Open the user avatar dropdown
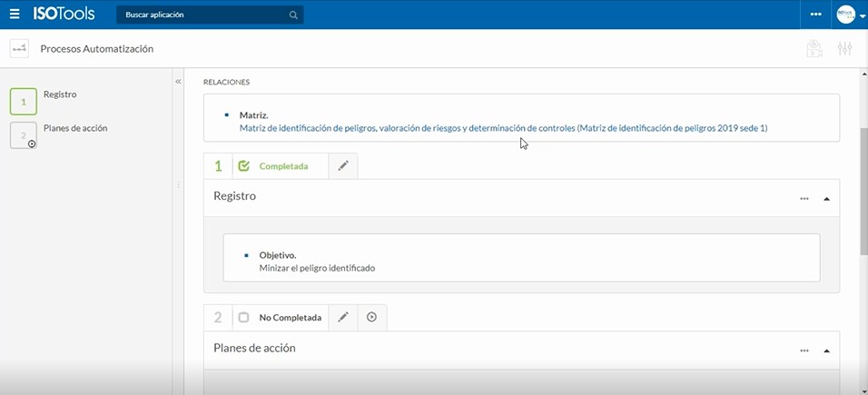 (851, 15)
